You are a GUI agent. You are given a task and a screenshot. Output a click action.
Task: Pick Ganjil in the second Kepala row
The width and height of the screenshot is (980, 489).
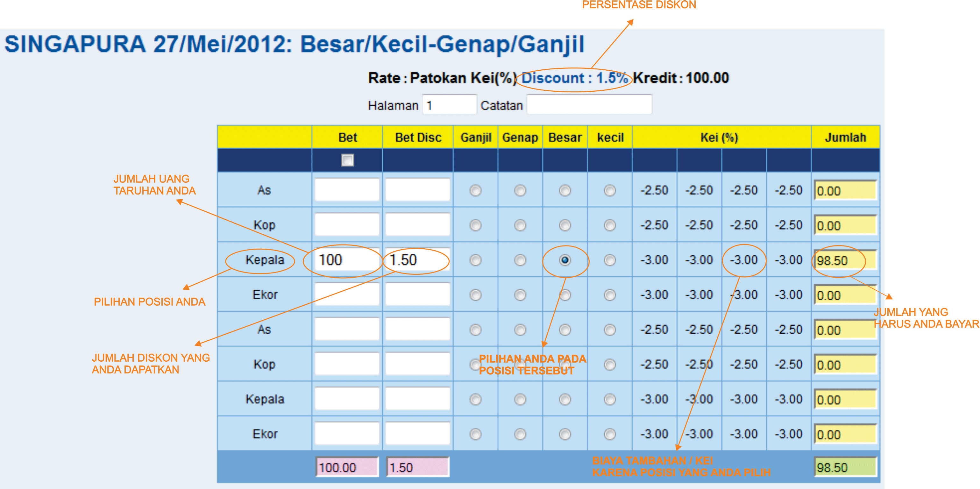[x=475, y=399]
